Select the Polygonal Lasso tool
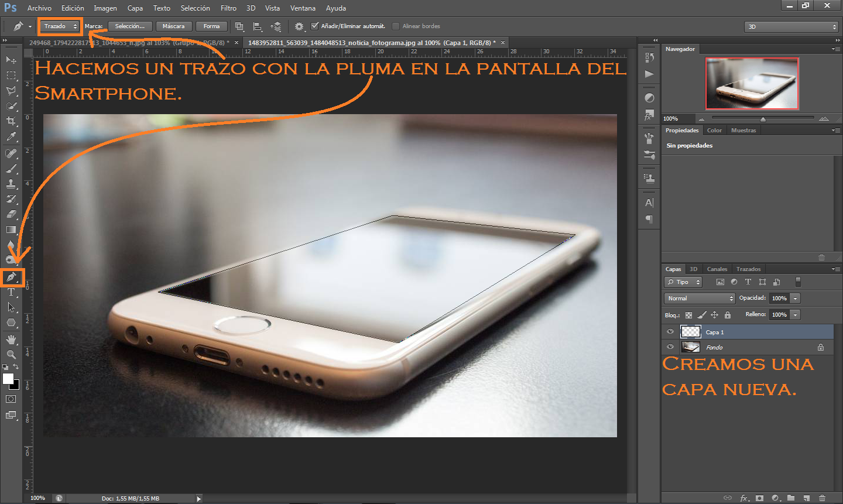 click(11, 91)
